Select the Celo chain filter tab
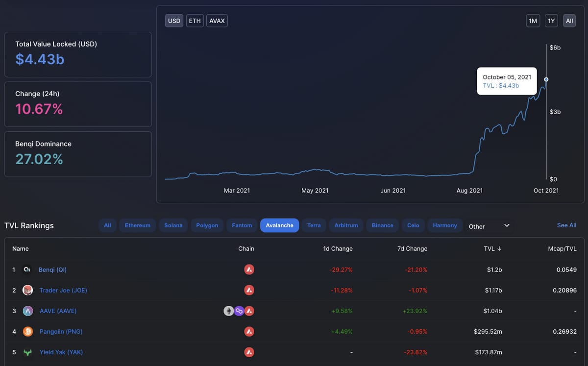Viewport: 588px width, 366px height. click(413, 225)
